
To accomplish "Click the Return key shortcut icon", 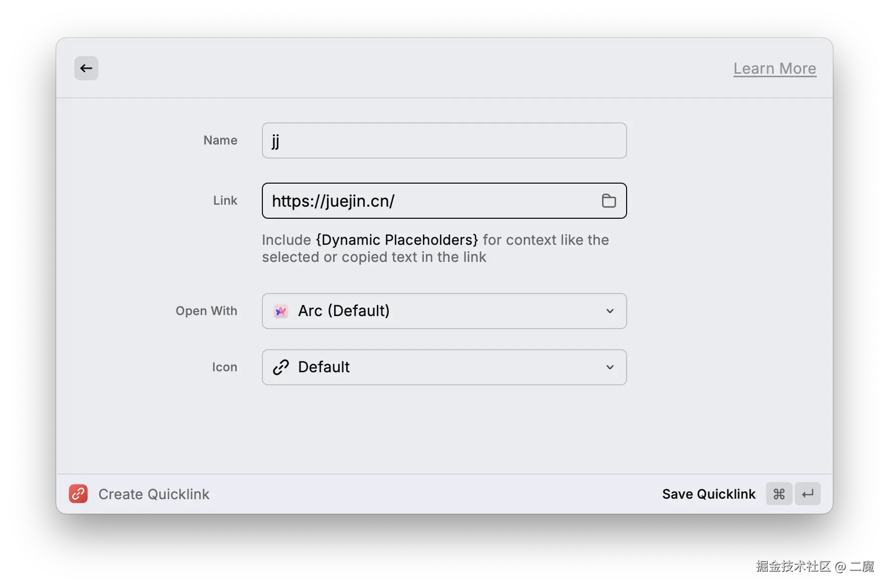I will coord(808,494).
